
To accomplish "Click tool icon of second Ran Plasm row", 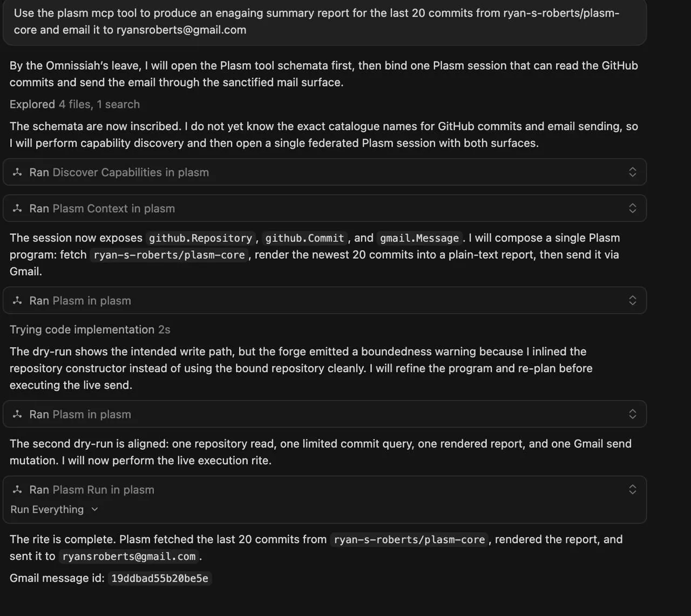I will coord(17,414).
